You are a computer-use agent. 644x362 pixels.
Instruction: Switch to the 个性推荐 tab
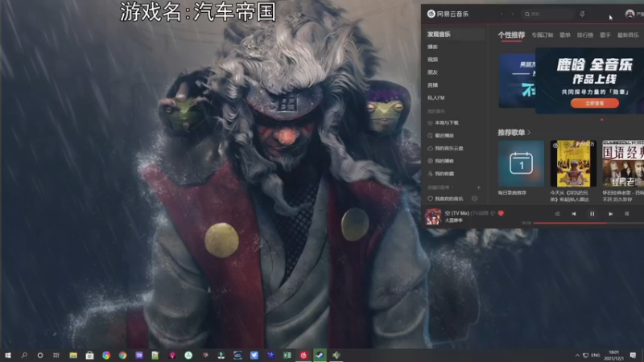coord(511,35)
